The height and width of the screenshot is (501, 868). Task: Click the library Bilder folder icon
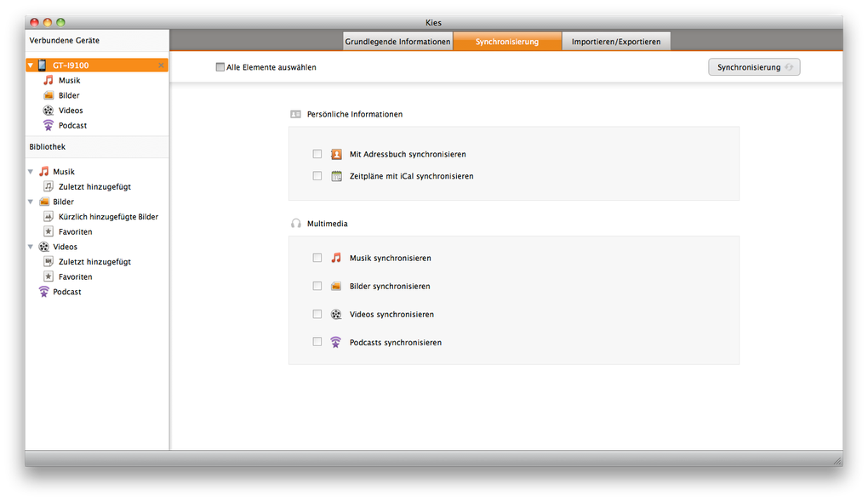pyautogui.click(x=43, y=202)
